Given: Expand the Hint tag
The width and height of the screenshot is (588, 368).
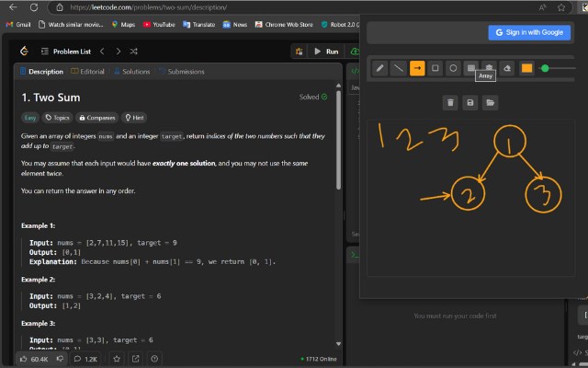Looking at the screenshot, I should [134, 118].
